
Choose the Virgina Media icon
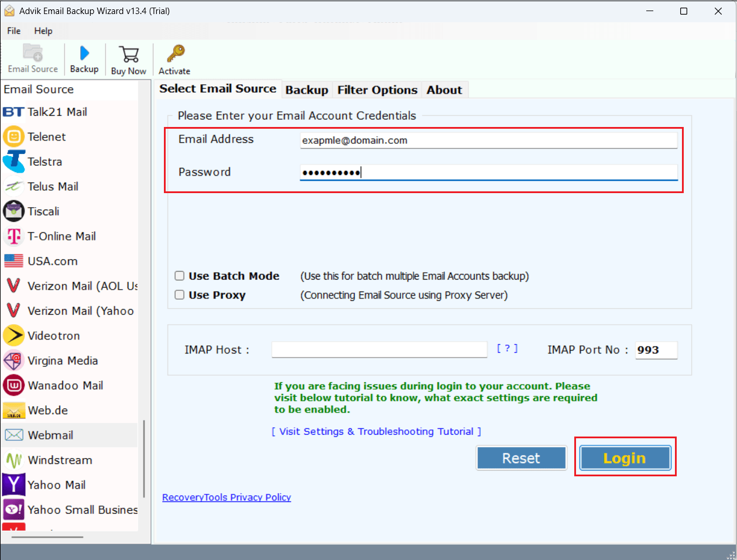[x=13, y=360]
